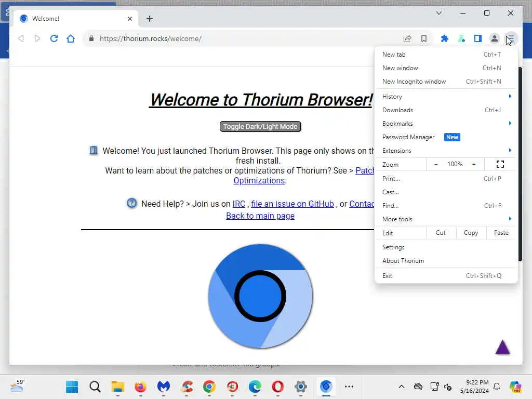Launch Google Chrome from the taskbar
Image resolution: width=532 pixels, height=399 pixels.
tap(209, 387)
